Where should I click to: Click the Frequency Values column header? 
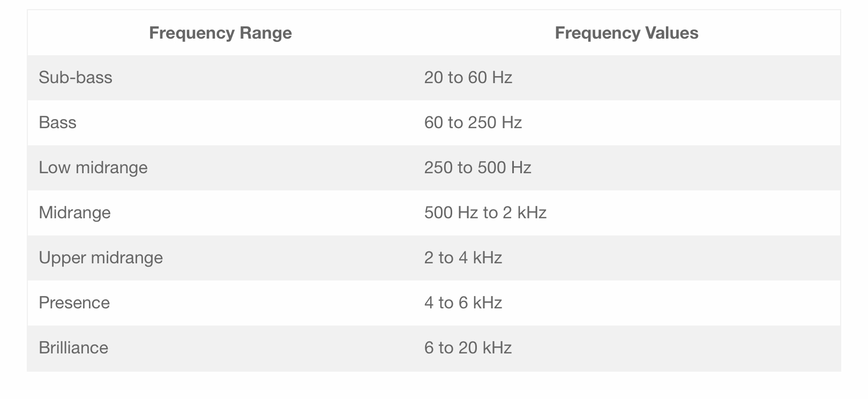pyautogui.click(x=626, y=33)
